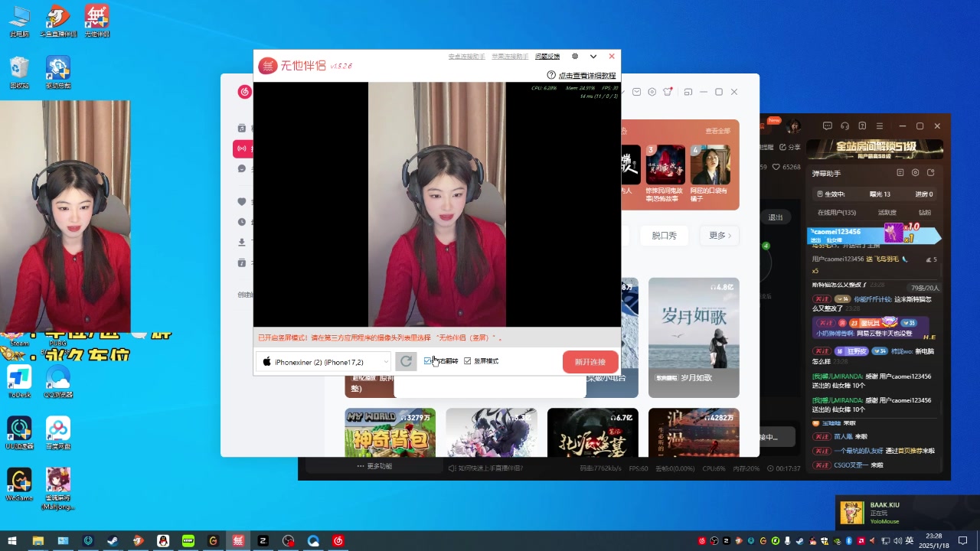Viewport: 980px width, 551px height.
Task: Open the iPhonexiner device dropdown
Action: (x=324, y=362)
